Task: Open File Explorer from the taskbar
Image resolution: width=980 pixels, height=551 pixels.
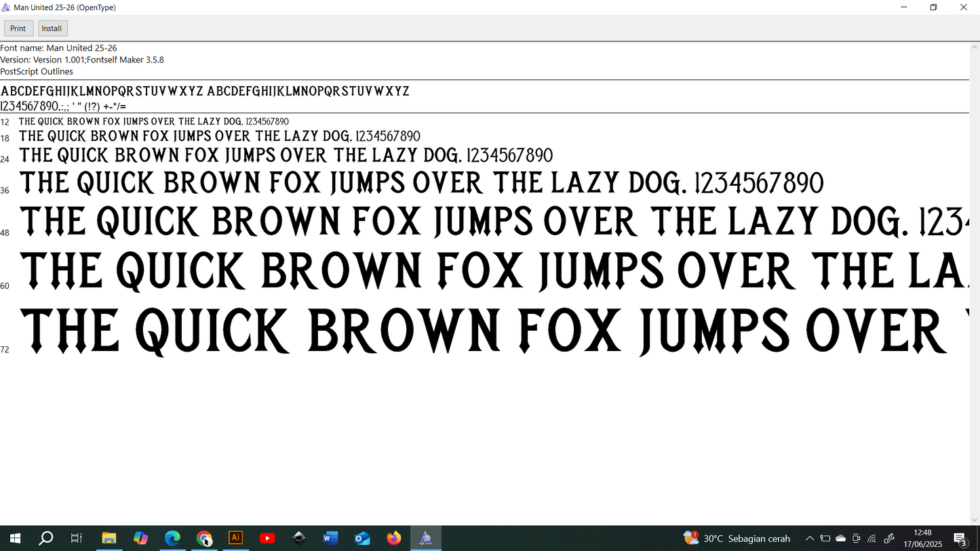Action: click(109, 538)
